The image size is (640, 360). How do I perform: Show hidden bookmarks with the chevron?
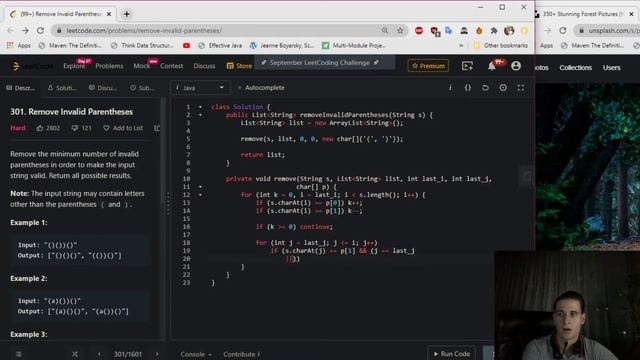tap(461, 45)
